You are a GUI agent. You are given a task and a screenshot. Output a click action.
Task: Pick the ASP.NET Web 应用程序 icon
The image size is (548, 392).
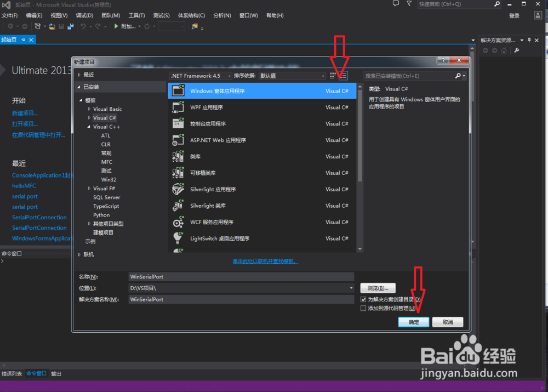pyautogui.click(x=178, y=140)
